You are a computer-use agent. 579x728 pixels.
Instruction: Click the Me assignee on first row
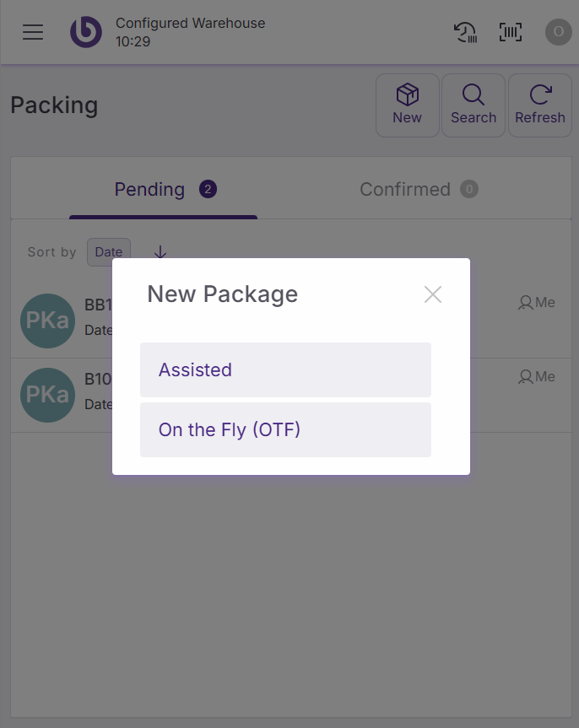[x=537, y=302]
